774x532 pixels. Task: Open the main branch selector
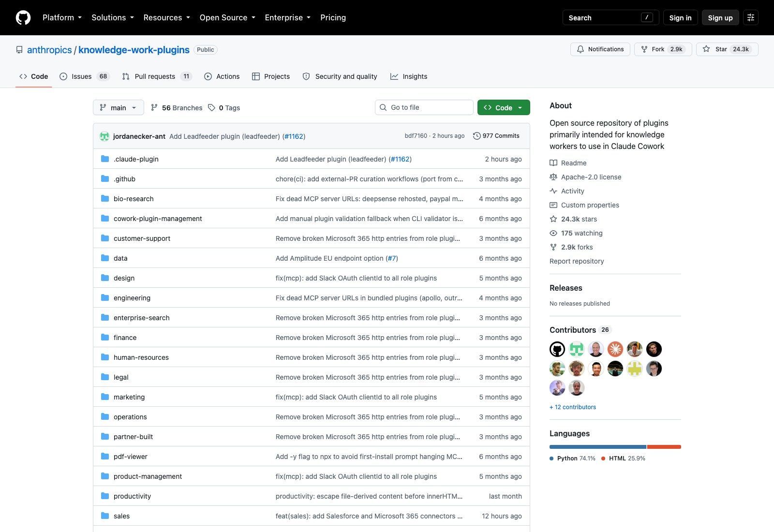pyautogui.click(x=119, y=107)
